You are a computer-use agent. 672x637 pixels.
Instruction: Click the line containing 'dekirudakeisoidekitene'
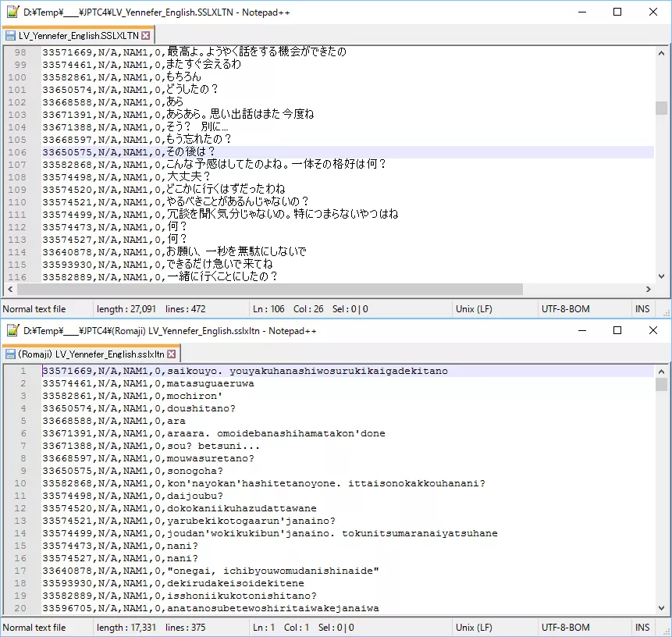point(173,583)
